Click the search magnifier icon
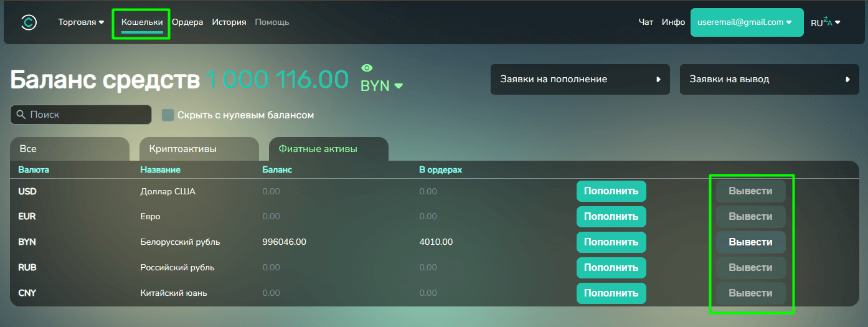Image resolution: width=868 pixels, height=327 pixels. click(x=21, y=115)
